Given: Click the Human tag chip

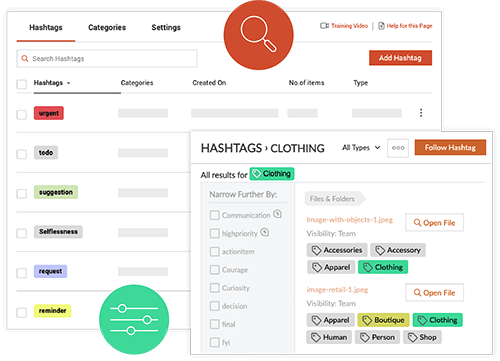Looking at the screenshot, I should (329, 337).
